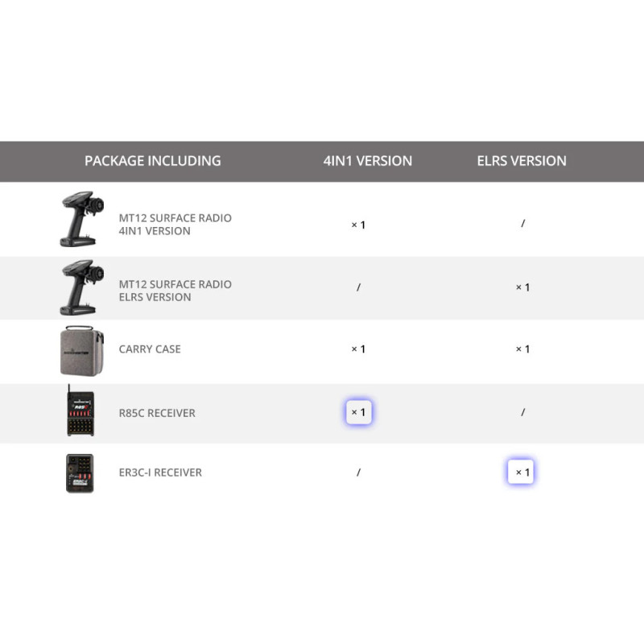This screenshot has width=644, height=644.
Task: Click ×1 for 4IN1 radio under 4IN1 column
Action: pyautogui.click(x=358, y=225)
